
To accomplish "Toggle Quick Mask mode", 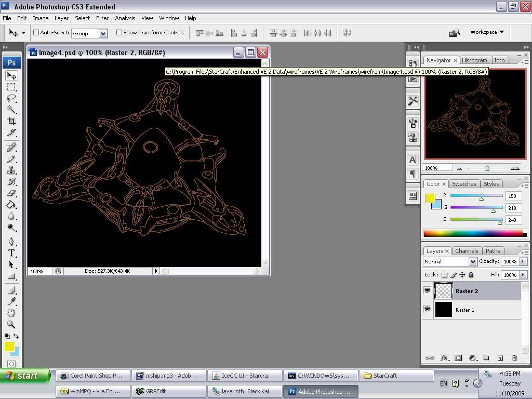I will 11,364.
